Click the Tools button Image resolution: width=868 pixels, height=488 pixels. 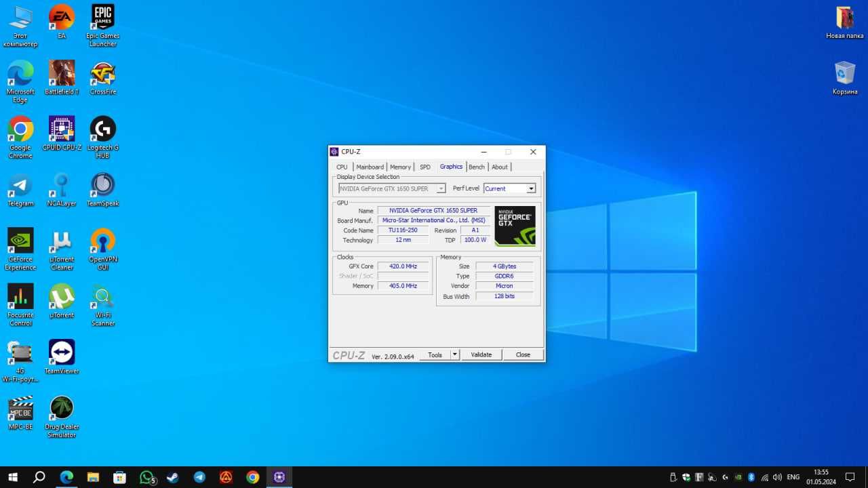coord(435,354)
